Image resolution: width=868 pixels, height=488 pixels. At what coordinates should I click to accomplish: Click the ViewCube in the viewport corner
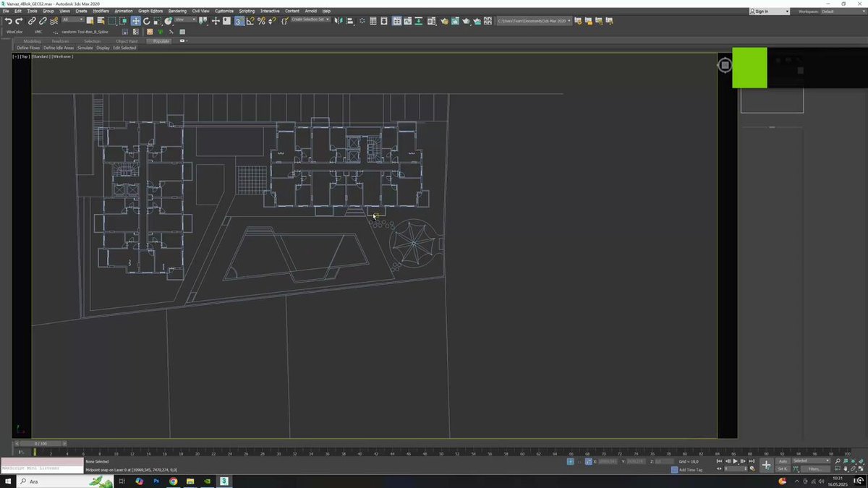pyautogui.click(x=725, y=65)
